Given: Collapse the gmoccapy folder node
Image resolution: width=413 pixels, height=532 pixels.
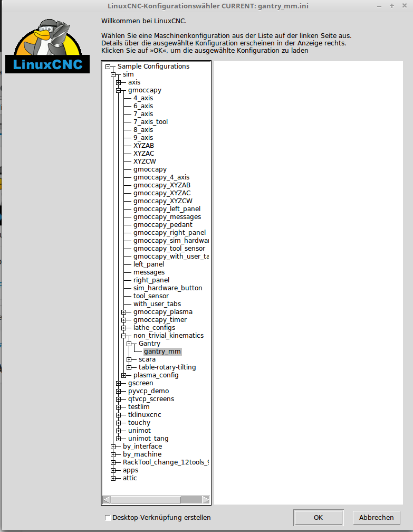Looking at the screenshot, I should point(118,91).
